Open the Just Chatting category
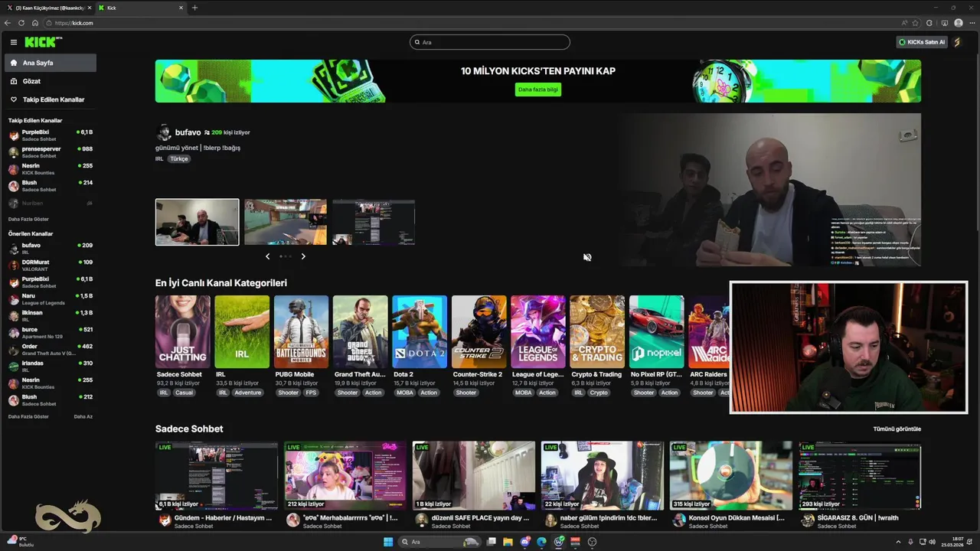Screen dimensions: 980x551 [182, 332]
